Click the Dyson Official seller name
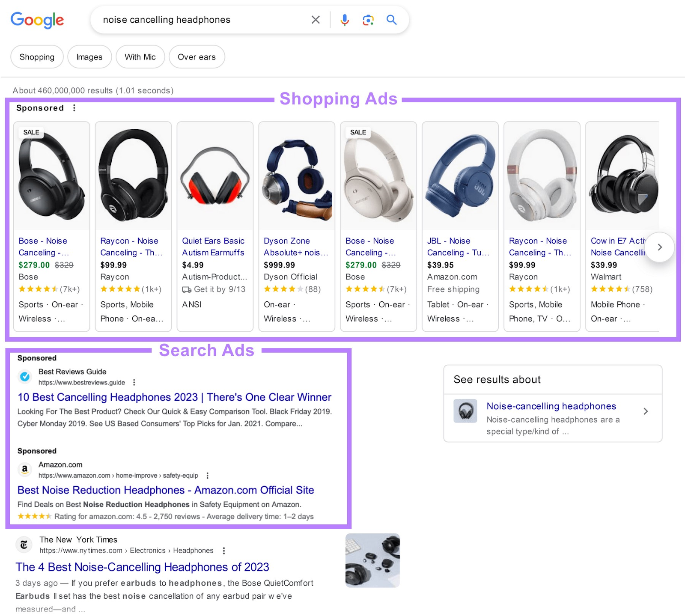Image resolution: width=685 pixels, height=616 pixels. (290, 277)
